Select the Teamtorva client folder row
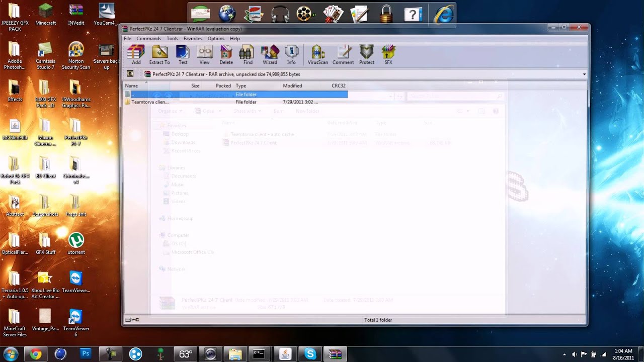The image size is (644, 362). [x=236, y=102]
